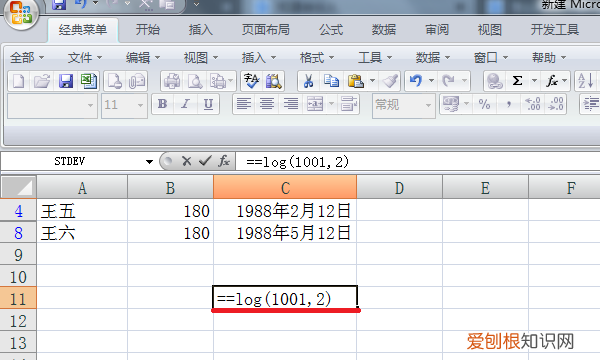Apply comma style format

(509, 104)
